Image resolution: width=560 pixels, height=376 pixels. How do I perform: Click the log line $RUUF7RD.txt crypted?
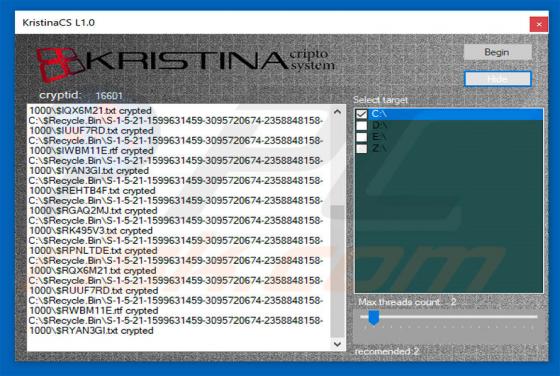[x=93, y=291]
